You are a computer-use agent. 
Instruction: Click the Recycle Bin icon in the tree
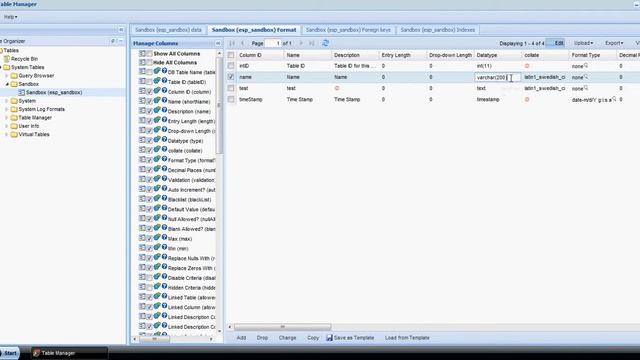click(7, 59)
